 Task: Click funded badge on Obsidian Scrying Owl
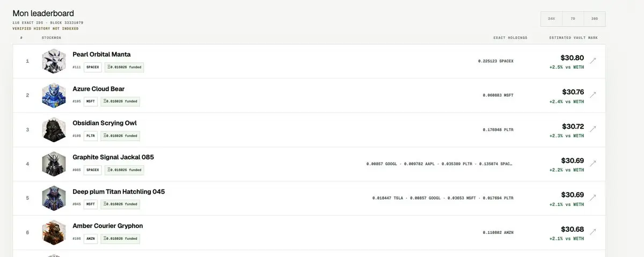[120, 136]
